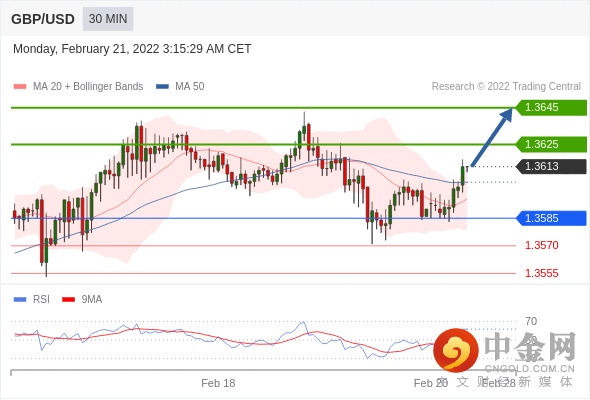Open Research © 2022 Trading Central credit

pos(506,87)
